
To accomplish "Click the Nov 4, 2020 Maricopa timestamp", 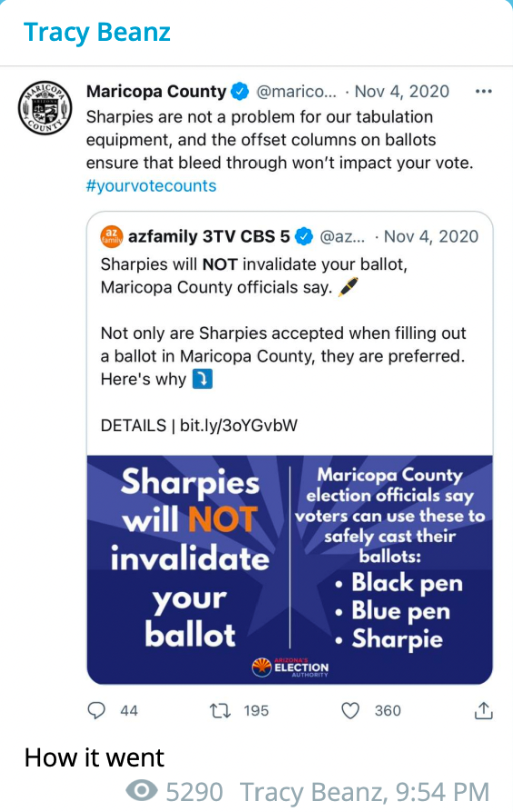I will pyautogui.click(x=402, y=91).
